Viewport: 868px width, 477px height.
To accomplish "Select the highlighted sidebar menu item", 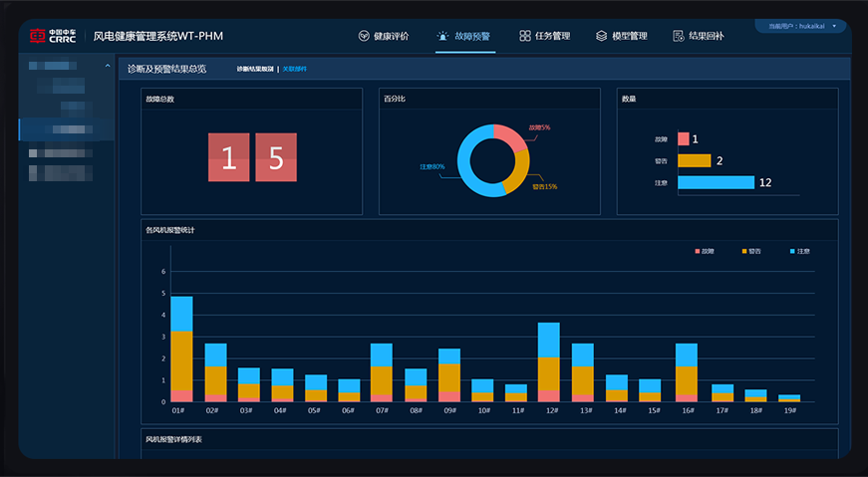I will point(67,129).
